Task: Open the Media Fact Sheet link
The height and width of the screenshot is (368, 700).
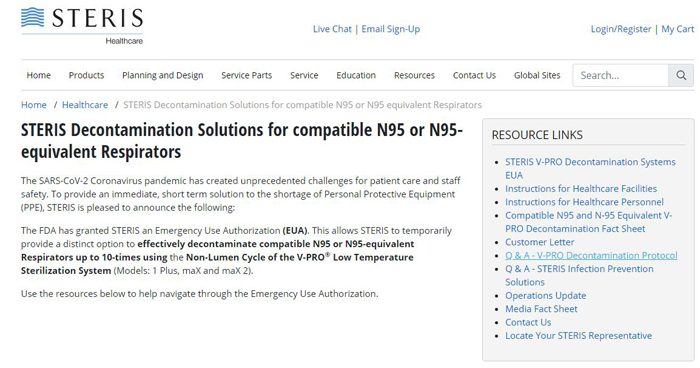Action: pyautogui.click(x=541, y=309)
